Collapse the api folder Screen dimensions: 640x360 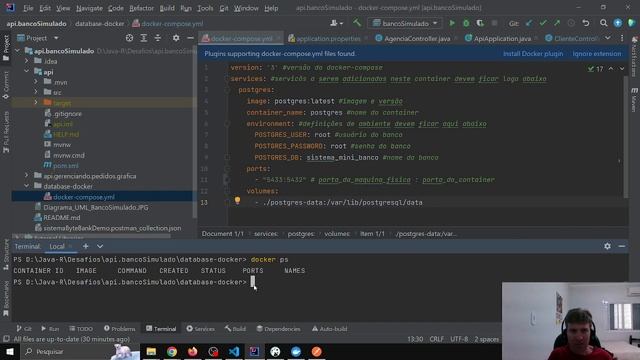pyautogui.click(x=27, y=71)
